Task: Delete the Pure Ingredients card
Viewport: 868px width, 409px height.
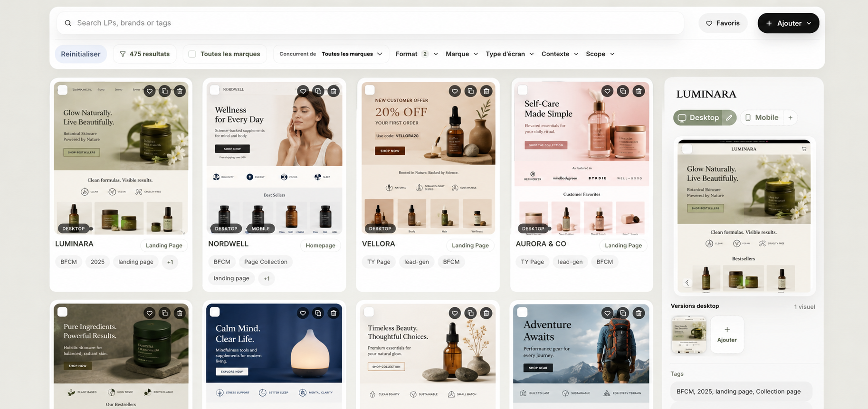Action: click(x=180, y=313)
